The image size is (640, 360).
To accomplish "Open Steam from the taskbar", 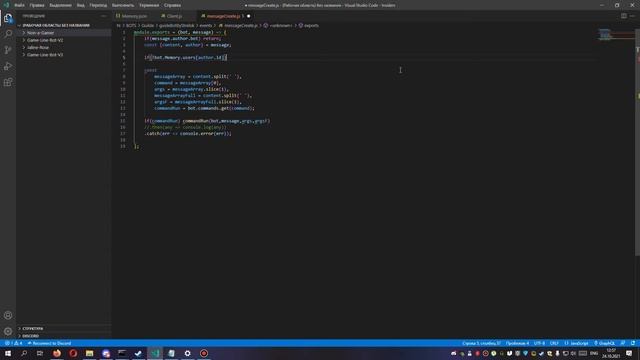I will pyautogui.click(x=138, y=353).
